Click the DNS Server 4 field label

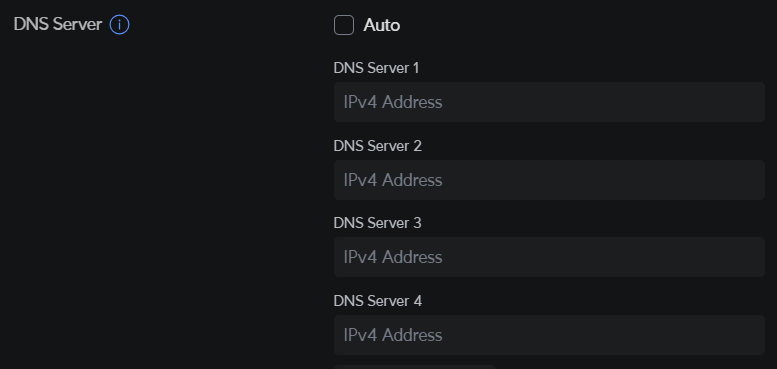pyautogui.click(x=378, y=301)
